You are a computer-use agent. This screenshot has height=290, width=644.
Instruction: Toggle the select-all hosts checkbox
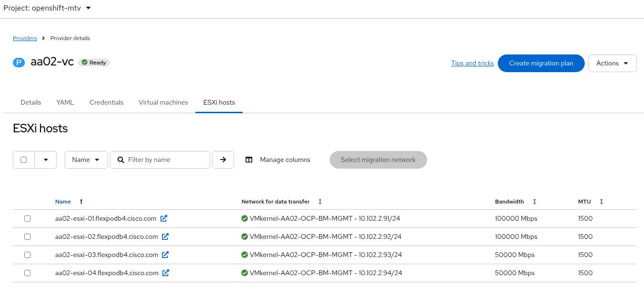pos(24,160)
